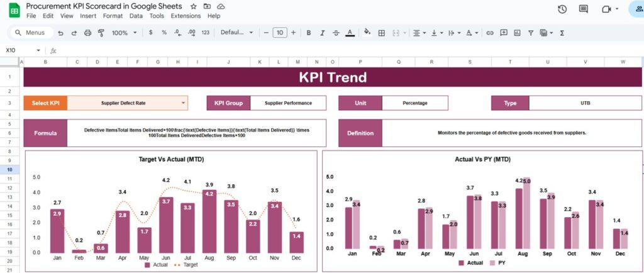Open the zoom level dropdown
The image size is (644, 273).
point(125,33)
